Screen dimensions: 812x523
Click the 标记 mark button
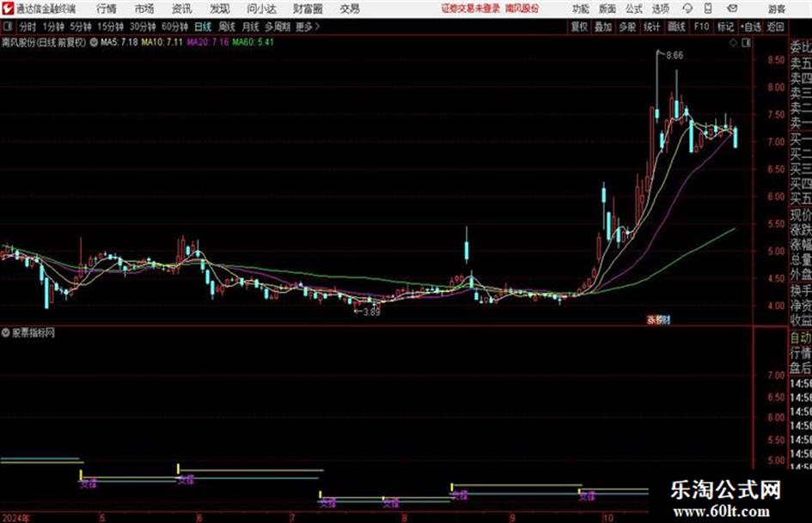pos(725,27)
